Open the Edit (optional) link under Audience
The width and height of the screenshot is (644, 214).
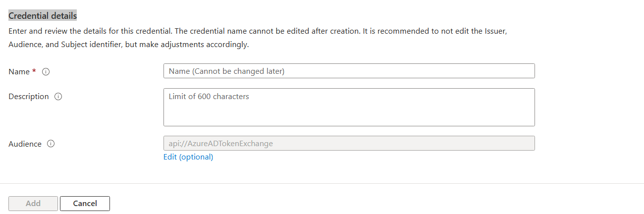click(x=188, y=157)
